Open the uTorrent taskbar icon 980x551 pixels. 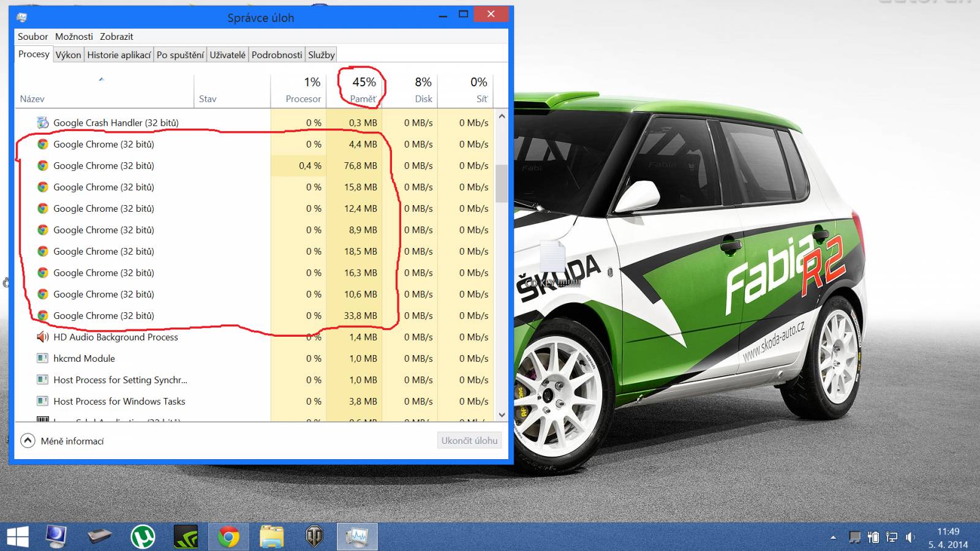coord(143,538)
